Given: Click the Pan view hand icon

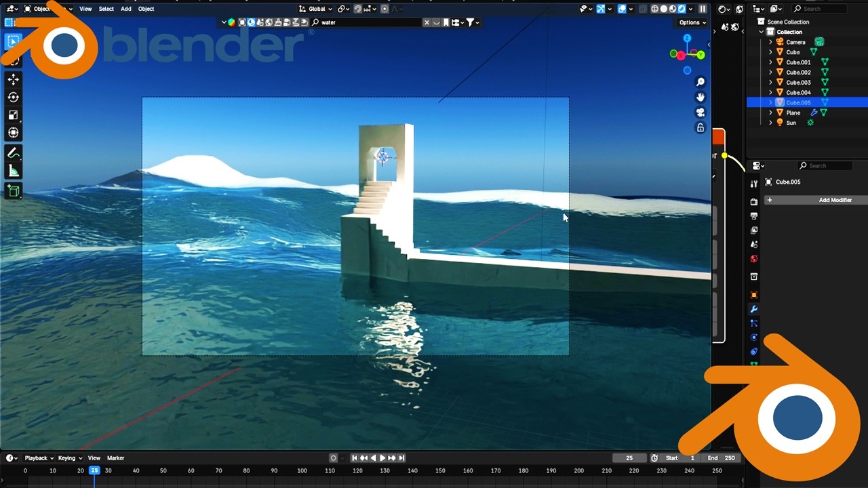Looking at the screenshot, I should click(701, 97).
